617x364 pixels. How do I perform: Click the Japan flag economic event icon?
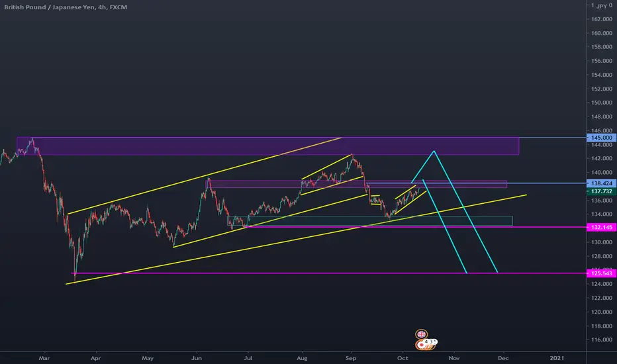pos(422,344)
